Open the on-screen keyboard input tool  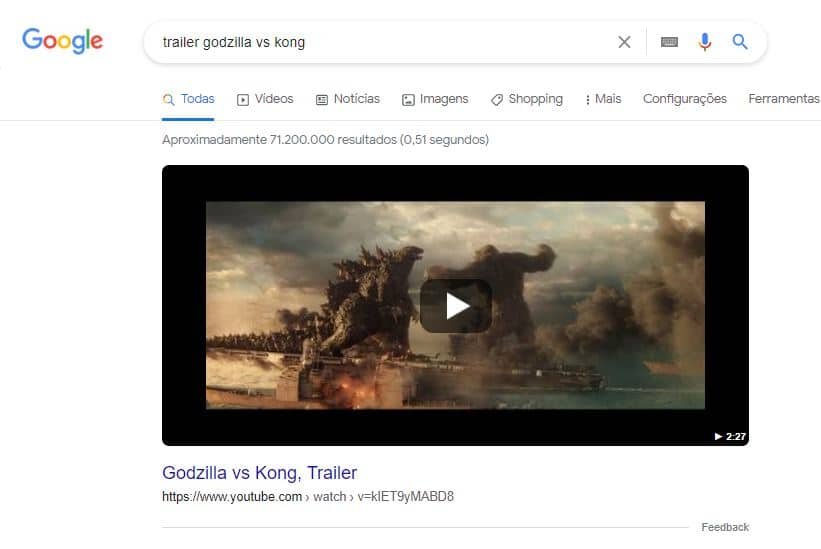point(669,42)
